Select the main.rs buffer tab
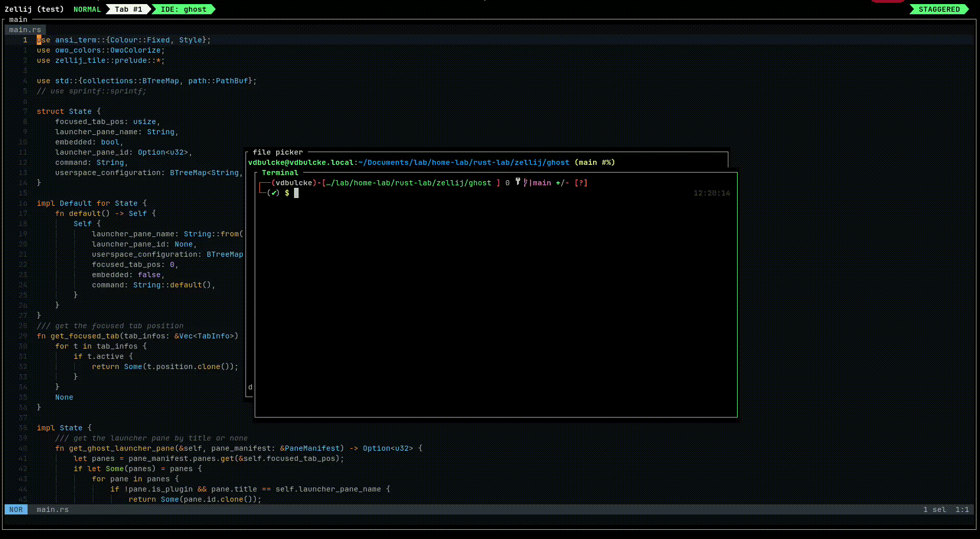980x539 pixels. pos(25,30)
